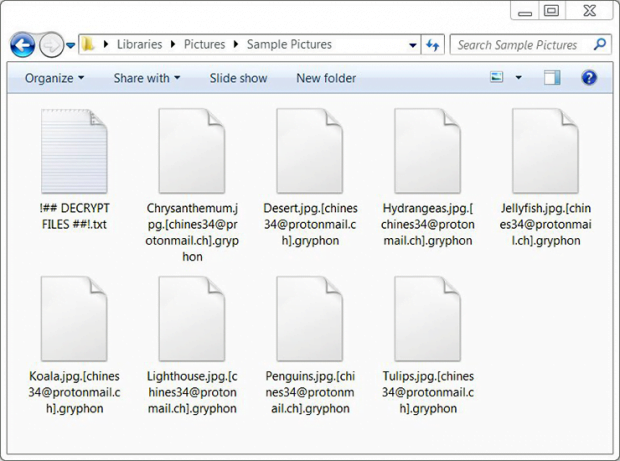
Task: Click the folder icon in the address bar
Action: tap(88, 44)
